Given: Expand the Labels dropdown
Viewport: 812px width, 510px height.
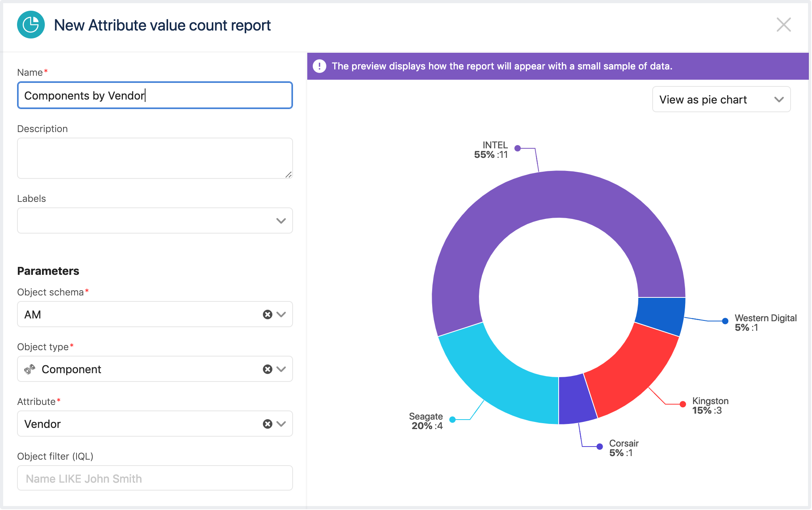Looking at the screenshot, I should pyautogui.click(x=281, y=221).
